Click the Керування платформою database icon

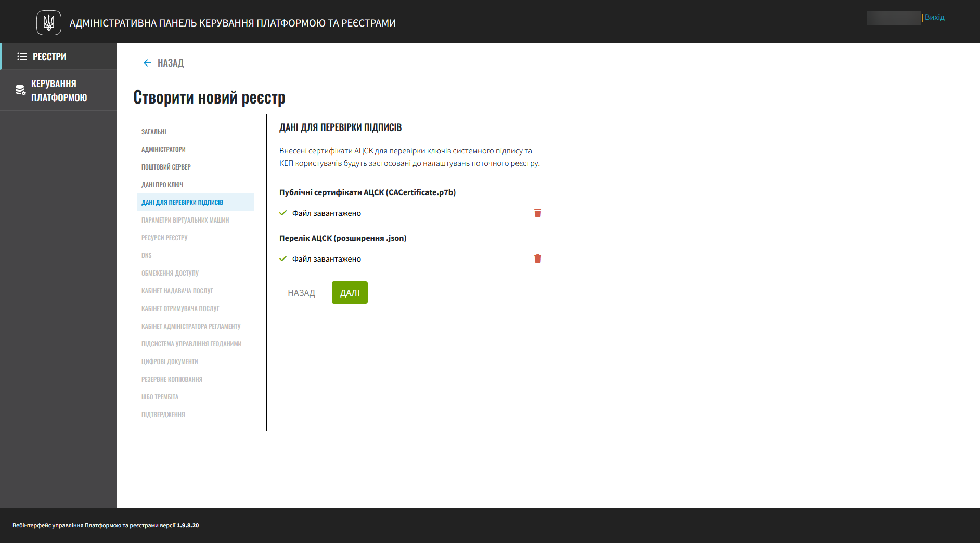pyautogui.click(x=20, y=90)
